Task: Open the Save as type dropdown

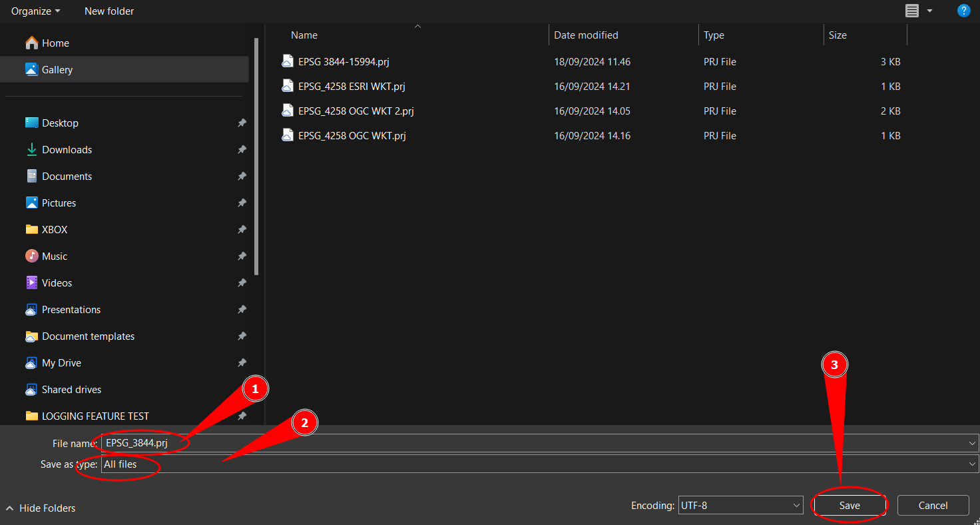Action: click(539, 464)
